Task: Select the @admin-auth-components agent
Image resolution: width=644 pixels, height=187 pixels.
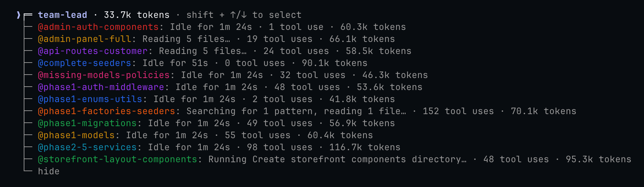Action: click(98, 27)
